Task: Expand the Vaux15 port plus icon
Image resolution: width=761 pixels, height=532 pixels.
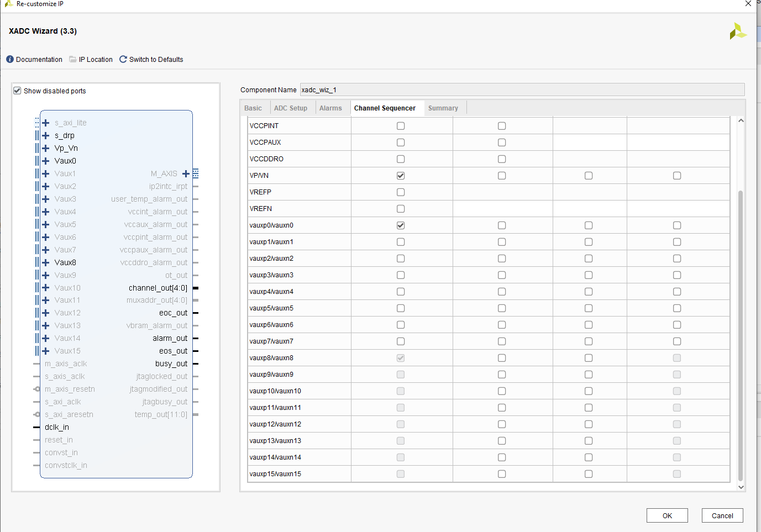Action: [x=46, y=351]
